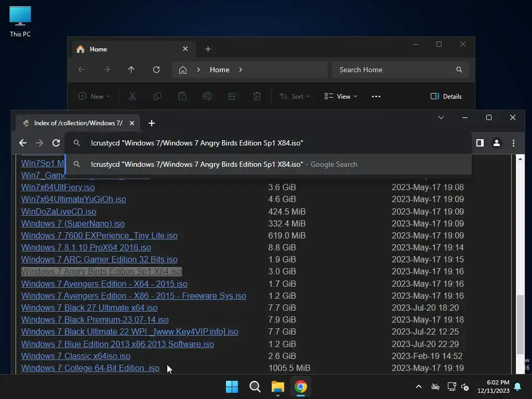Click the Delete trash icon in Explorer
The image size is (532, 399).
click(257, 96)
